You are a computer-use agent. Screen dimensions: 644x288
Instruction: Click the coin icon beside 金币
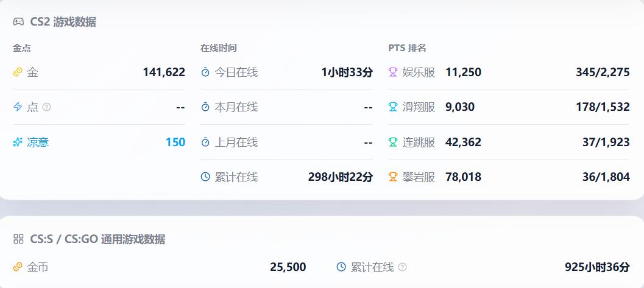click(17, 267)
